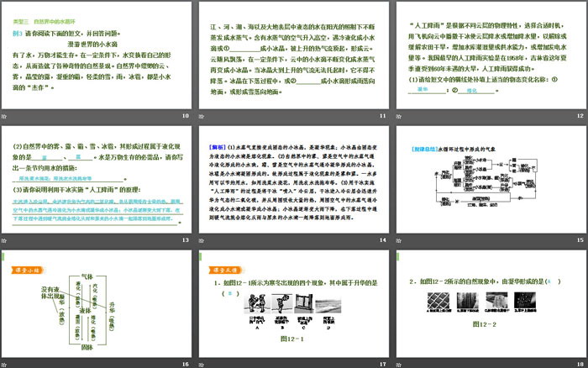Click the animation star icon under slide 16
Viewport: 588px width, 368px height.
[x=3, y=365]
